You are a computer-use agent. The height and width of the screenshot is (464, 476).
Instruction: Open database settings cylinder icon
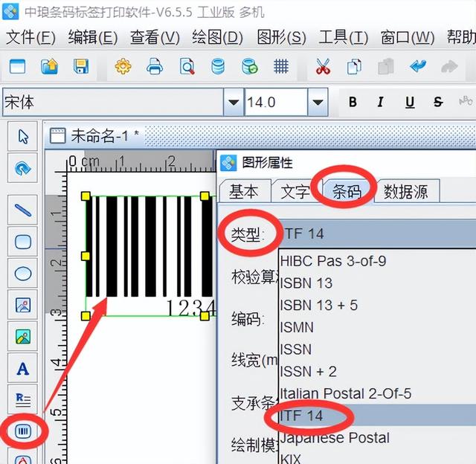click(x=218, y=66)
